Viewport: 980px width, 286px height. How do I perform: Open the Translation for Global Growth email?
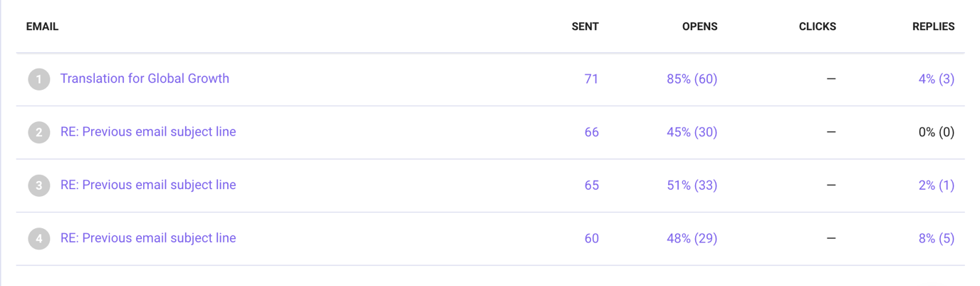pos(145,78)
